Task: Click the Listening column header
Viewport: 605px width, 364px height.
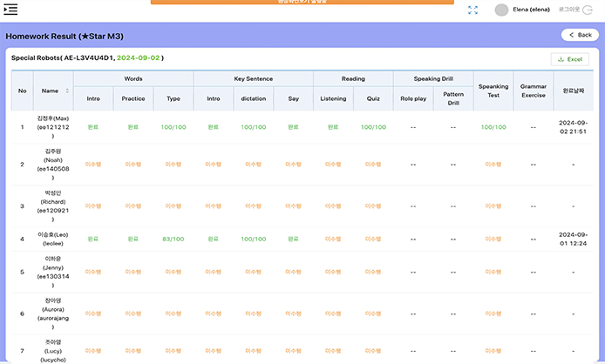Action: click(x=332, y=99)
